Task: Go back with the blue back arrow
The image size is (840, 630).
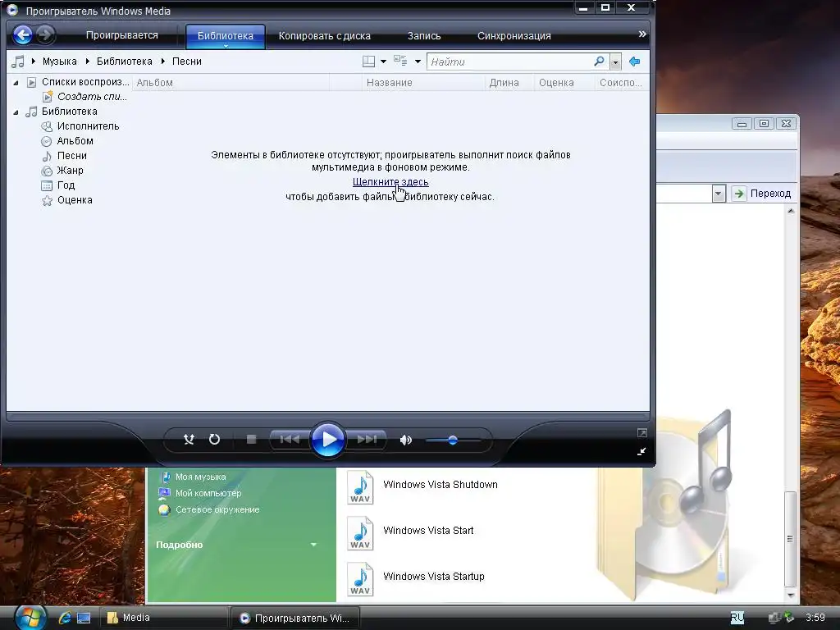Action: (x=23, y=35)
